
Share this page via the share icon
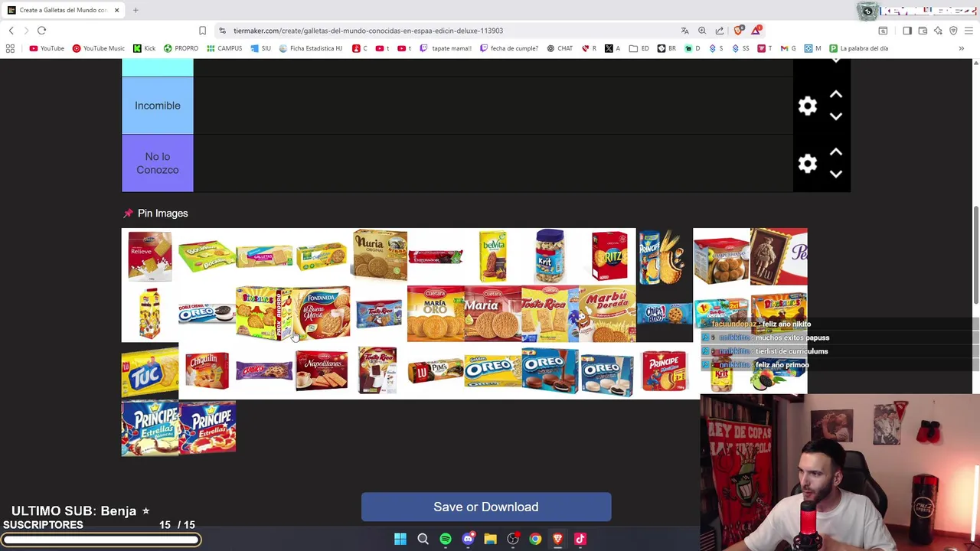tap(720, 31)
